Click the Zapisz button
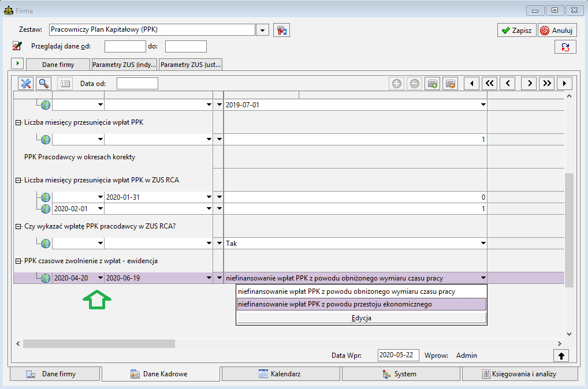This screenshot has height=389, width=588. [x=517, y=31]
